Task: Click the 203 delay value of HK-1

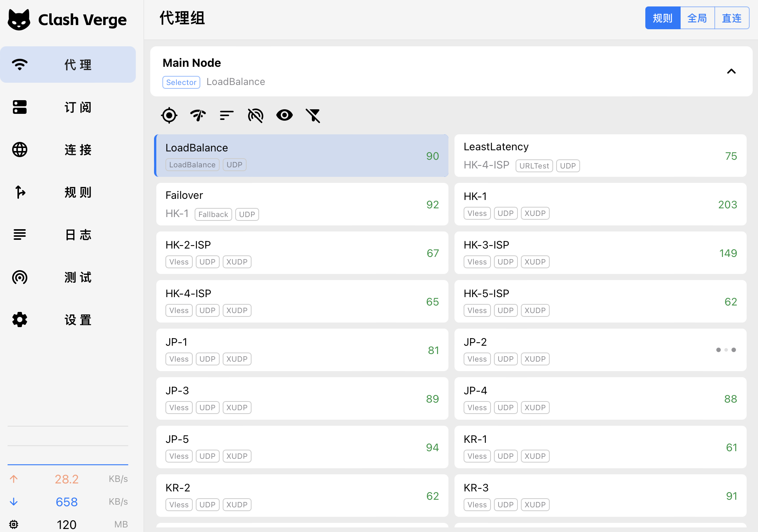Action: coord(727,205)
